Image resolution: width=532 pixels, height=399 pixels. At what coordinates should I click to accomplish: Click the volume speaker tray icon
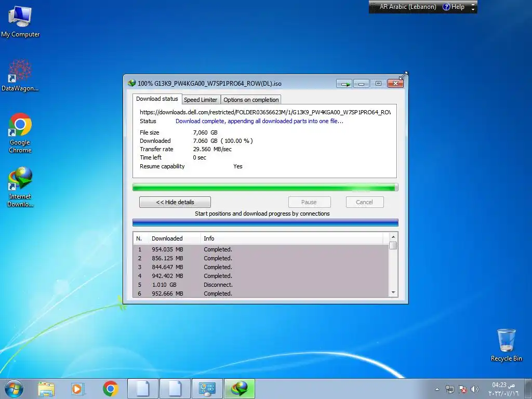(x=475, y=389)
